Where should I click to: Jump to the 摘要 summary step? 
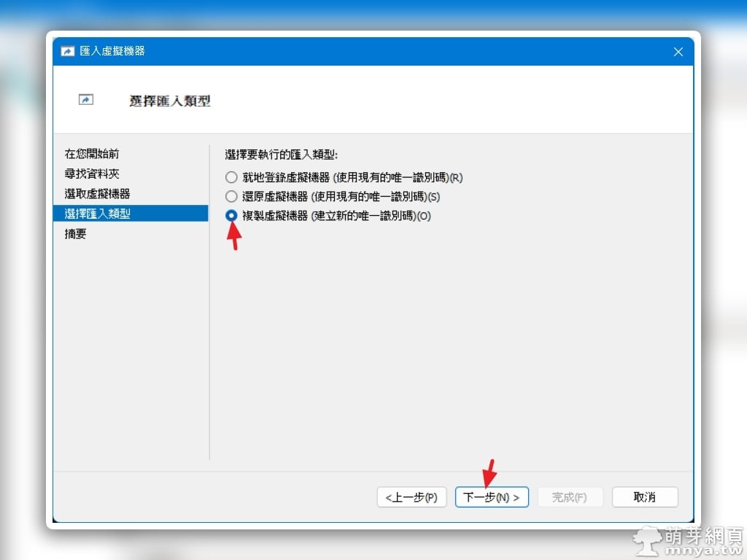click(x=76, y=234)
